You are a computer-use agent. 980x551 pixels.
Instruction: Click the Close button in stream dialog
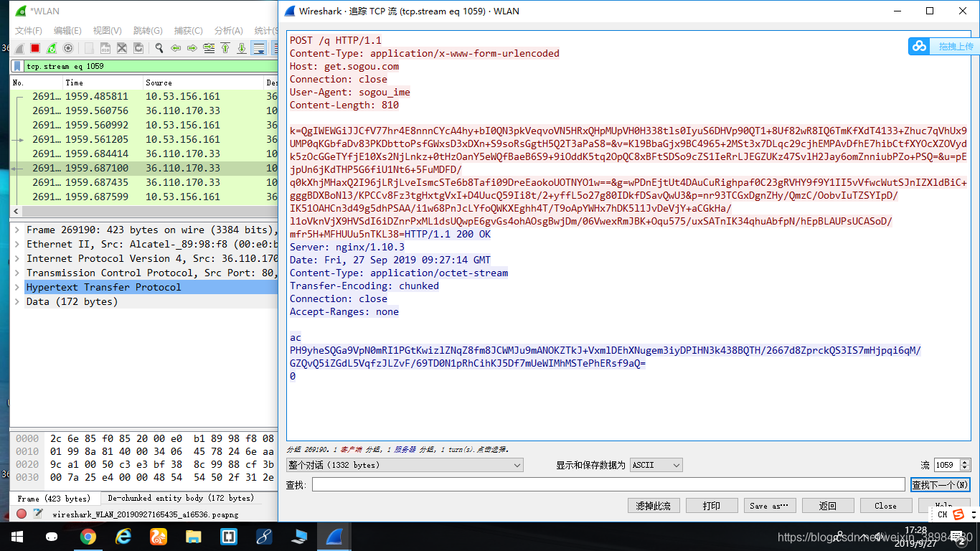click(x=886, y=506)
